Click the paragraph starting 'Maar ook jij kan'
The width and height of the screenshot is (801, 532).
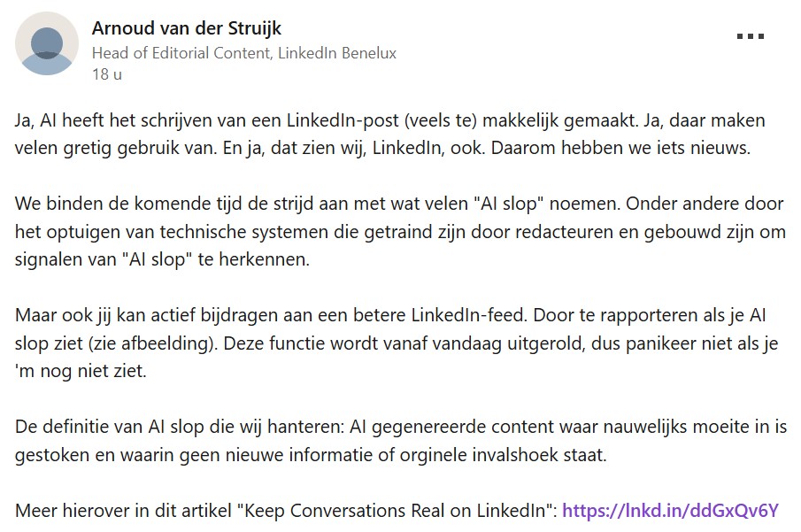click(x=397, y=343)
